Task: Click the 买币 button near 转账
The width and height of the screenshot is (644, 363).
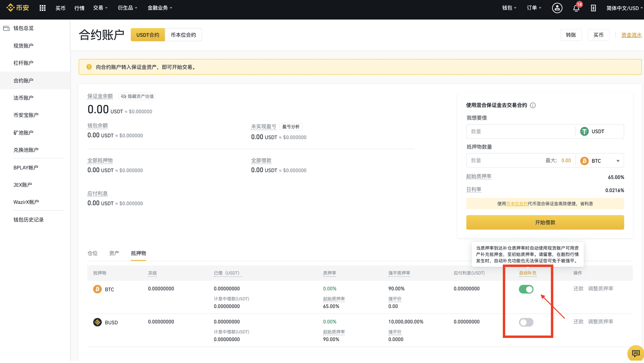Action: (598, 35)
